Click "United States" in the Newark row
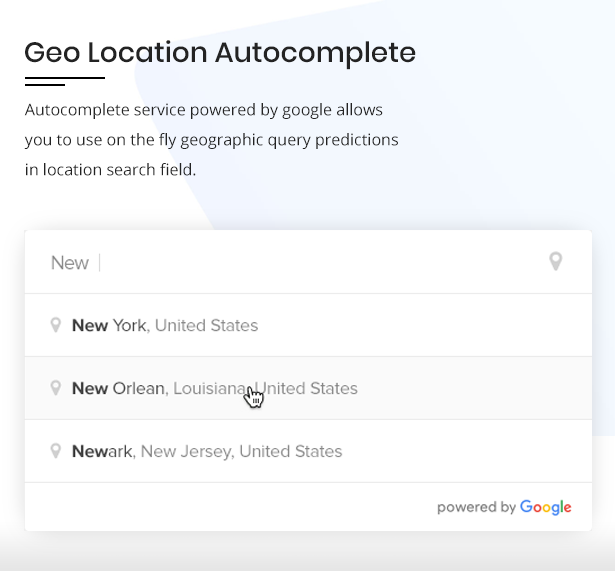 pyautogui.click(x=291, y=451)
